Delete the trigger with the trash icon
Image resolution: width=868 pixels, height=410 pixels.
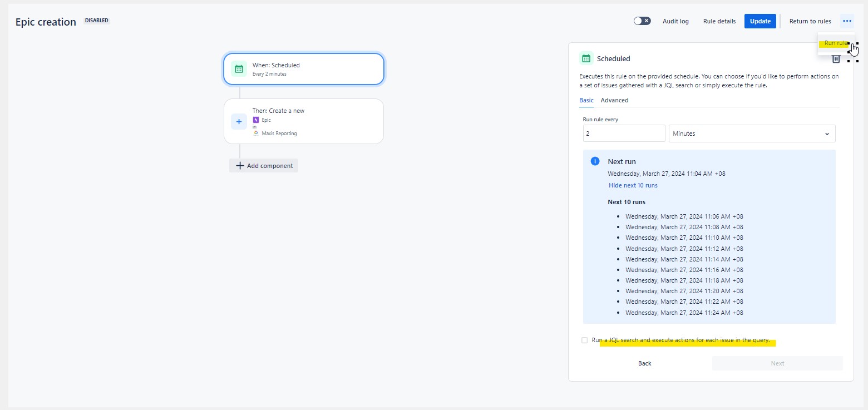(x=836, y=59)
